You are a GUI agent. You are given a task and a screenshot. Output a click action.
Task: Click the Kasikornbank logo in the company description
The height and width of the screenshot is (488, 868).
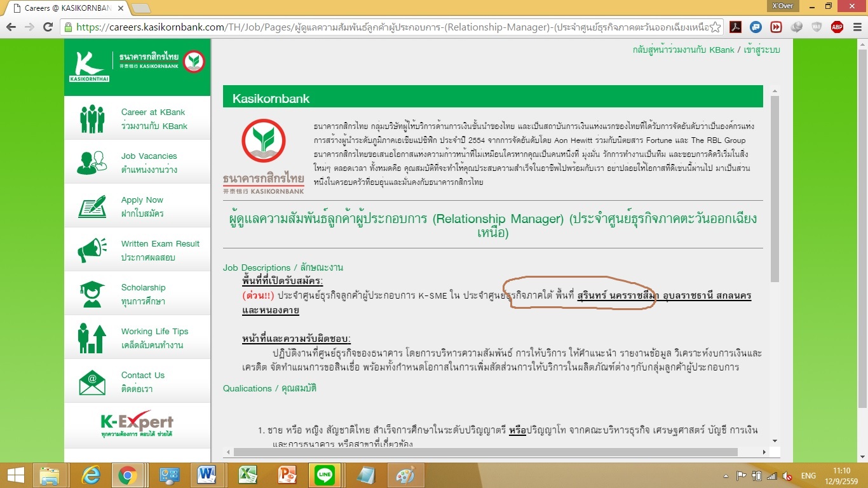(x=264, y=156)
